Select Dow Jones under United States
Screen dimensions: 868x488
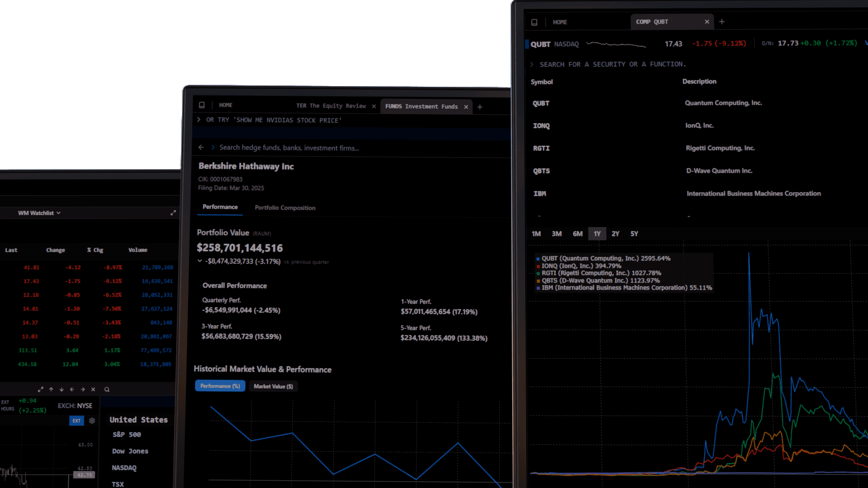pos(130,451)
